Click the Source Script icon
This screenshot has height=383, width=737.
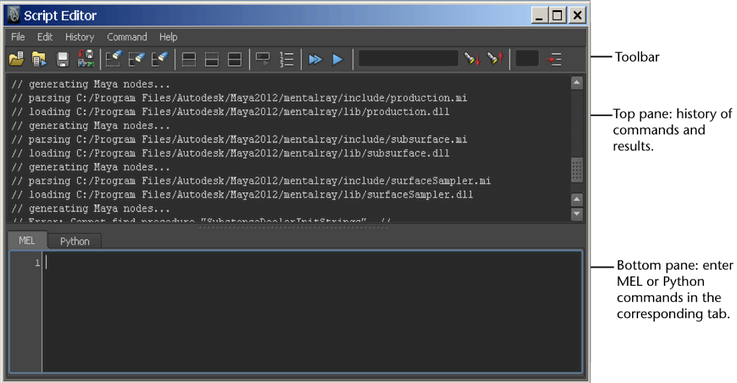[x=39, y=59]
